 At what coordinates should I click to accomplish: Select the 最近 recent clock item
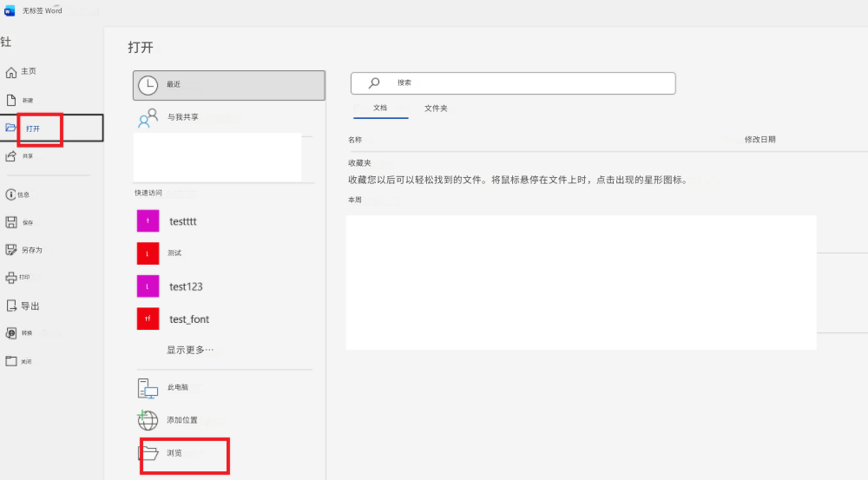228,85
